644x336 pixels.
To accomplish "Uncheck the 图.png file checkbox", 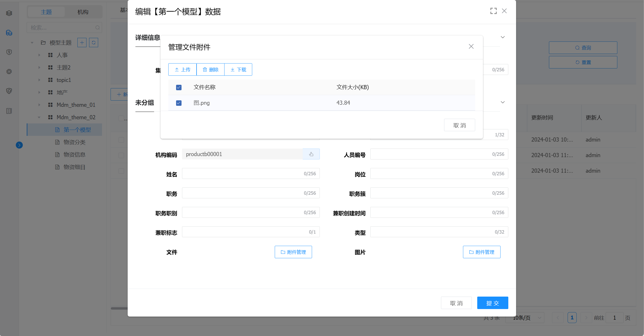I will coord(179,103).
